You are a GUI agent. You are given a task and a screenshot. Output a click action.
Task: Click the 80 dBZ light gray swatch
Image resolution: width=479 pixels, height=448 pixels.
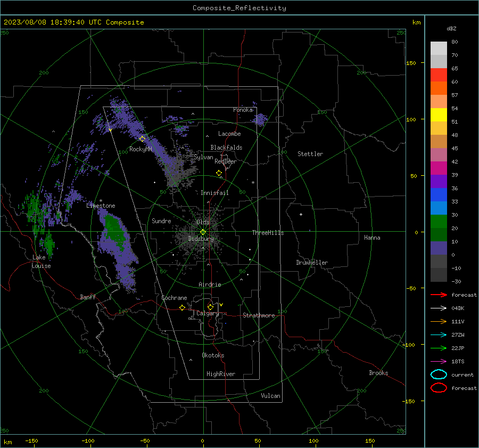439,48
